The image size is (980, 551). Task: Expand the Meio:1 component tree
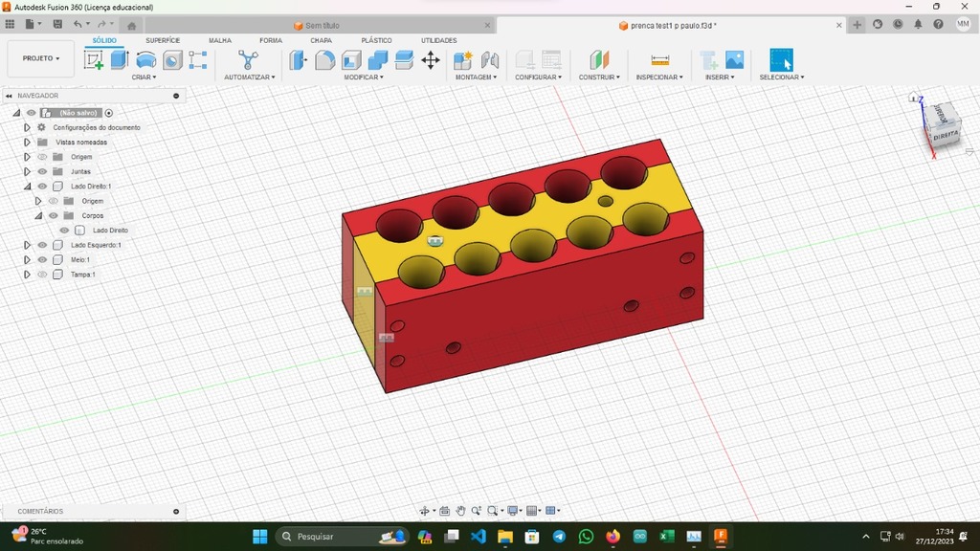pyautogui.click(x=27, y=260)
